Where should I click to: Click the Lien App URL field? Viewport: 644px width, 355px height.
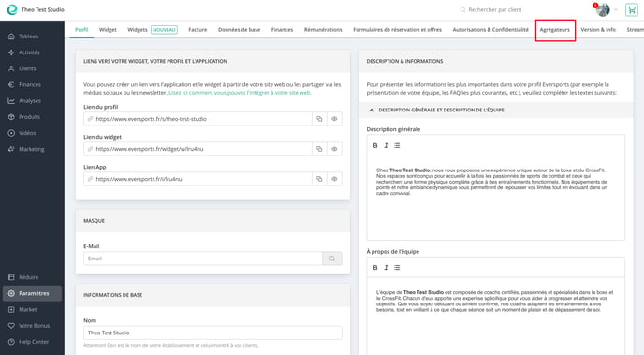198,179
